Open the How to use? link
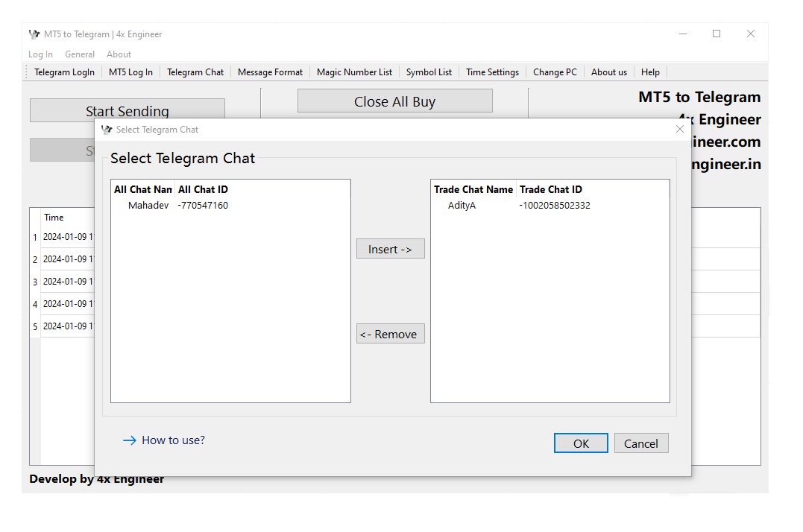The width and height of the screenshot is (803, 532). [173, 440]
